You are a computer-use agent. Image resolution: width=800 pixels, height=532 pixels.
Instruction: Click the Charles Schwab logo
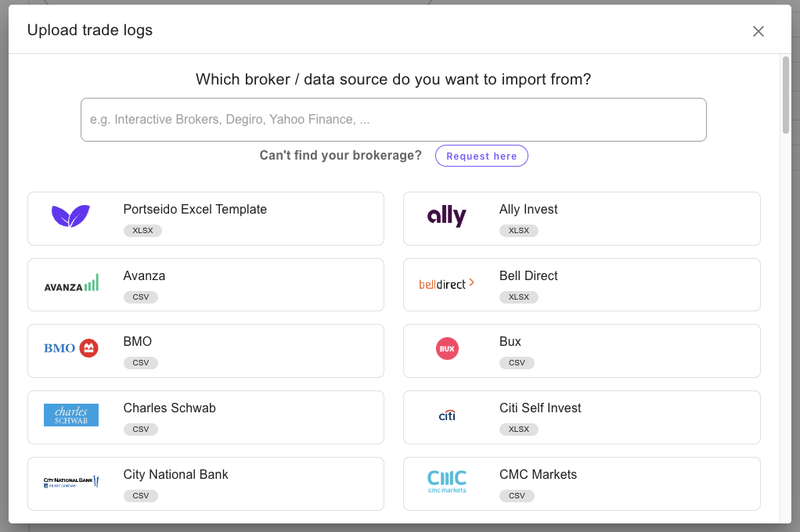pos(71,415)
